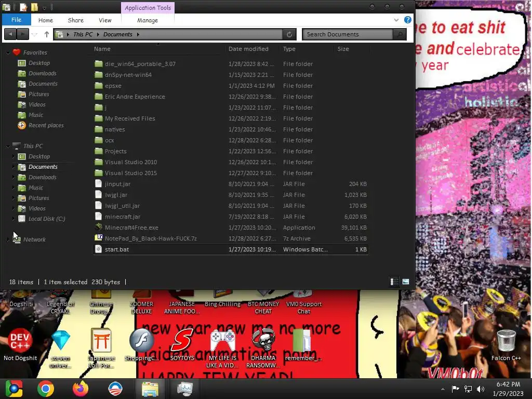The image size is (532, 399).
Task: Select Music under This PC
Action: [x=36, y=188]
